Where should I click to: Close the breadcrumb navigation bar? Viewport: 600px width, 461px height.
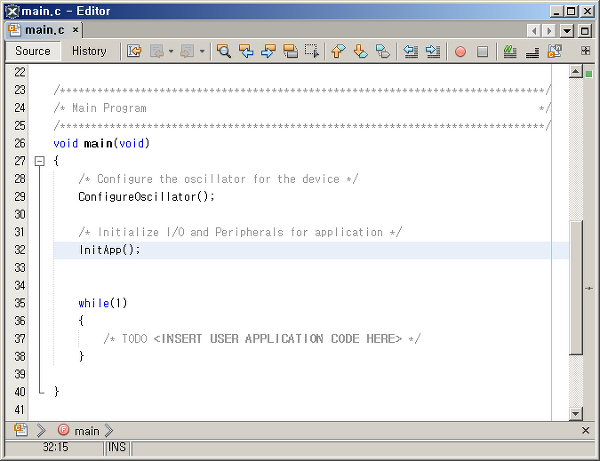[585, 430]
